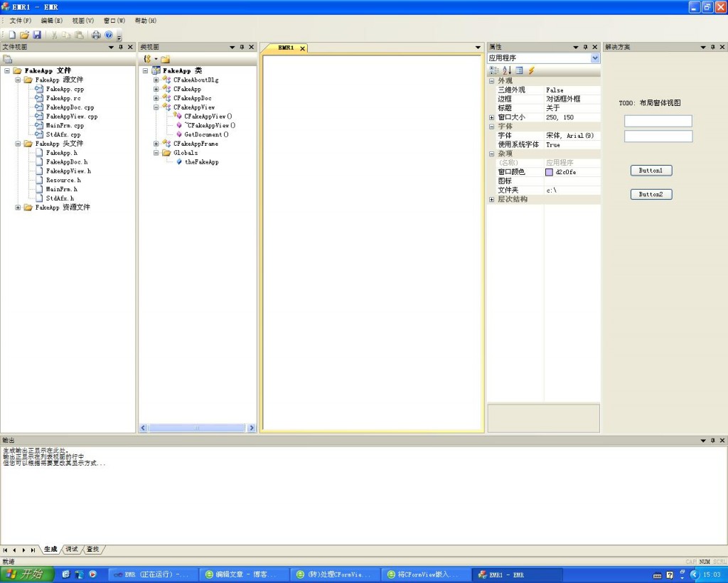Close the 解决方案 panel
The height and width of the screenshot is (583, 728).
722,47
